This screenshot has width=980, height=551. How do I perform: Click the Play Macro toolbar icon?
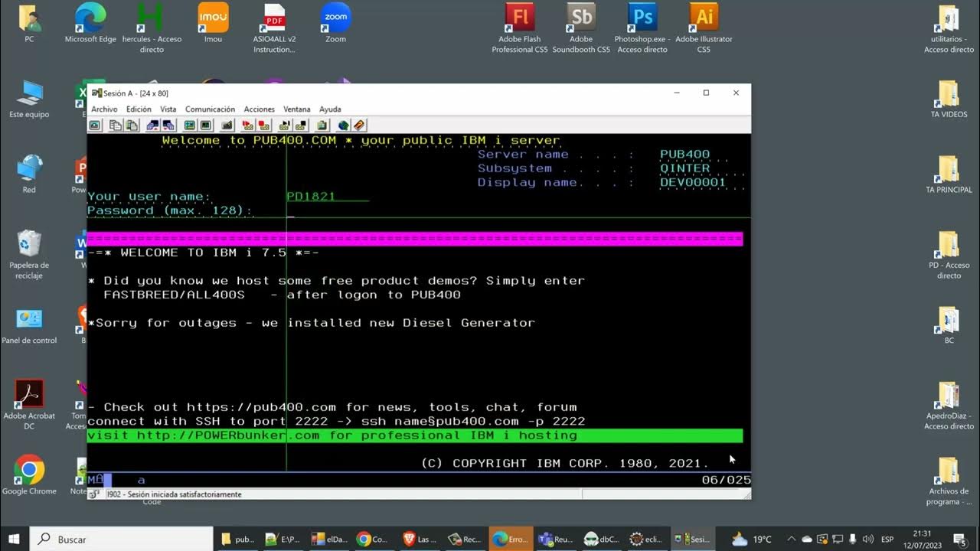tap(285, 126)
